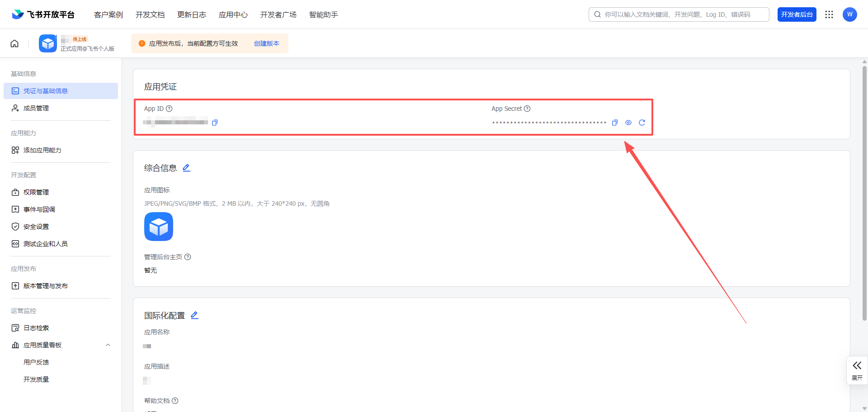Open the apps grid menu
This screenshot has height=412, width=868.
tap(829, 14)
